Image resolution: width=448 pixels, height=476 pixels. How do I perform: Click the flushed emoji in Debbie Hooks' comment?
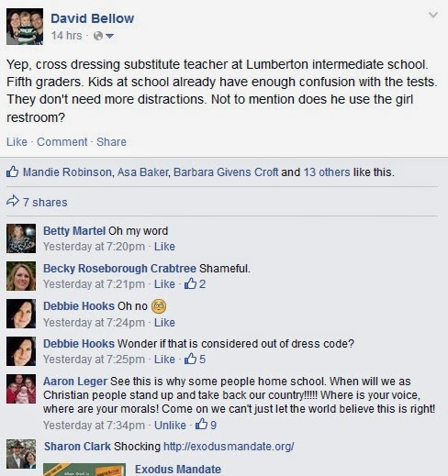click(x=159, y=306)
